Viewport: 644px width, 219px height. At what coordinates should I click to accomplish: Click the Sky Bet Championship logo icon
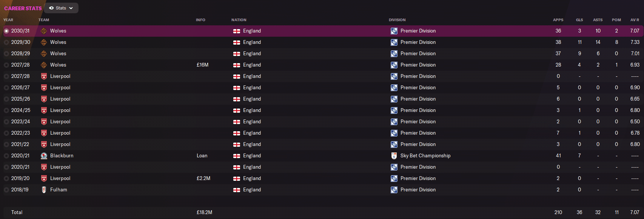tap(394, 156)
